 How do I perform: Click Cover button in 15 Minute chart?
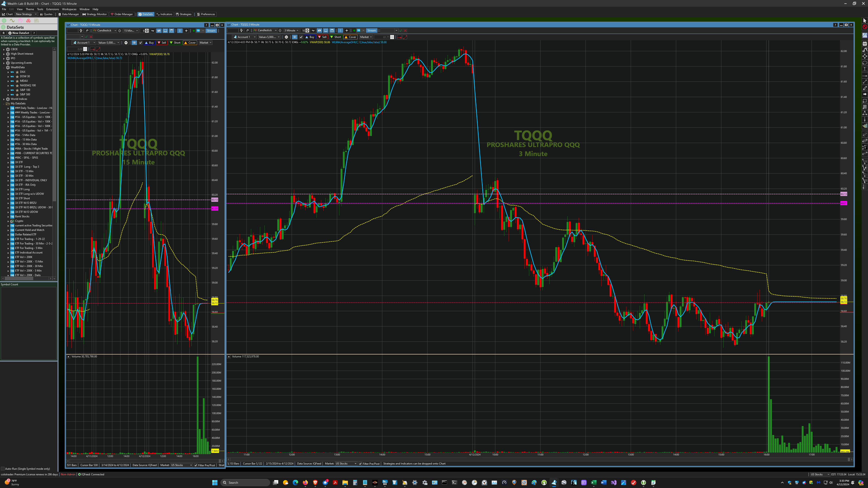pyautogui.click(x=190, y=43)
